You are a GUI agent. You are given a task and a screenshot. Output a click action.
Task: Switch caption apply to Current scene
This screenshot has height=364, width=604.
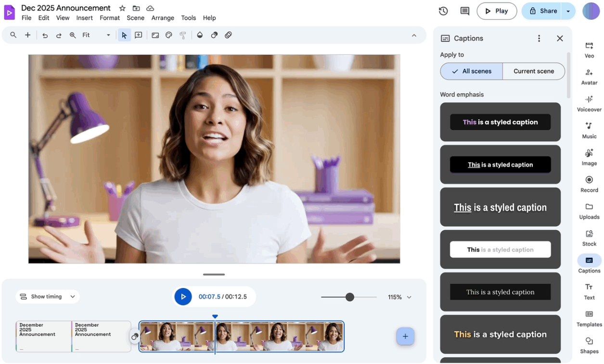coord(533,71)
